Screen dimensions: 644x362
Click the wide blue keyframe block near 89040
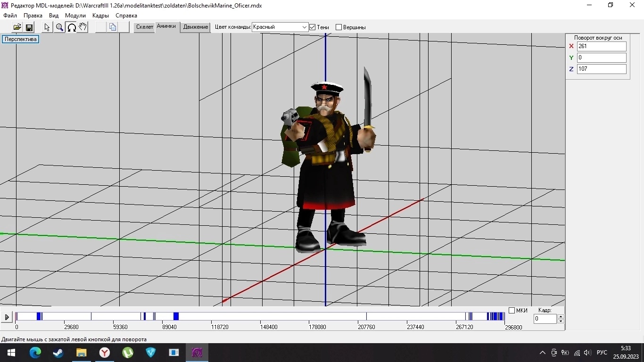pos(176,316)
